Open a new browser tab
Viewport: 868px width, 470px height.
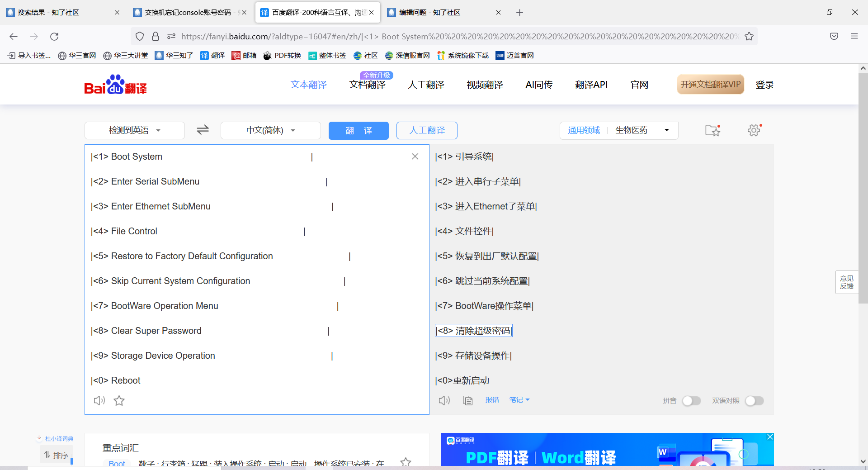click(x=520, y=13)
